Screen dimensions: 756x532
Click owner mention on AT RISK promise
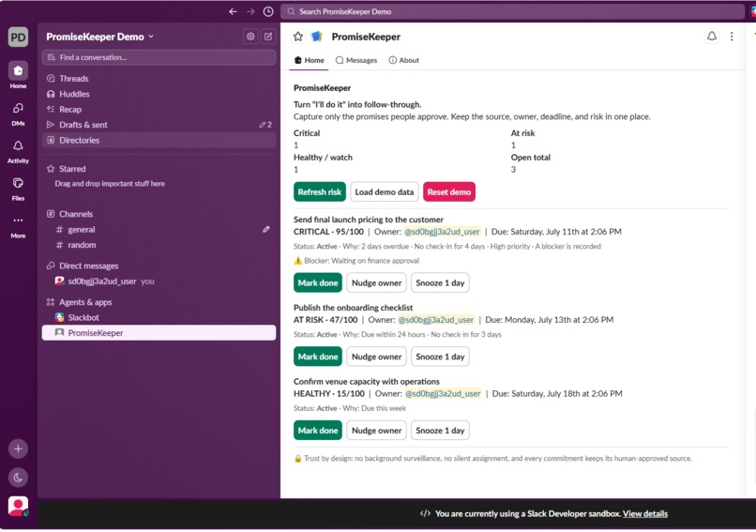pyautogui.click(x=436, y=320)
